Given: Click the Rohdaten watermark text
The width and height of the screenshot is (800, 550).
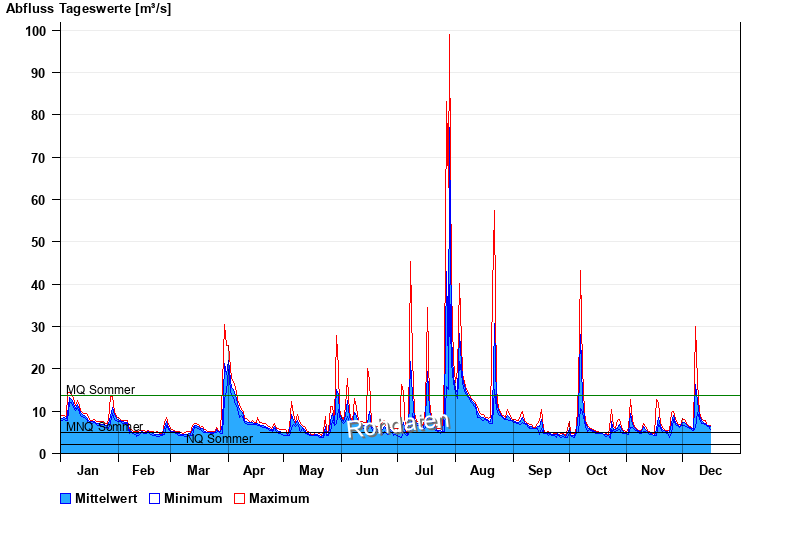Looking at the screenshot, I should 398,425.
